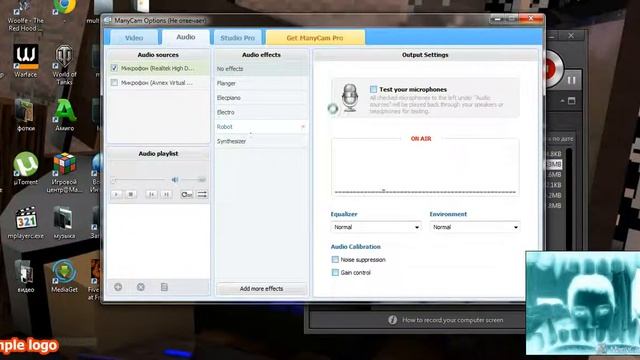Select the Audio tab
The height and width of the screenshot is (360, 640).
(x=186, y=37)
